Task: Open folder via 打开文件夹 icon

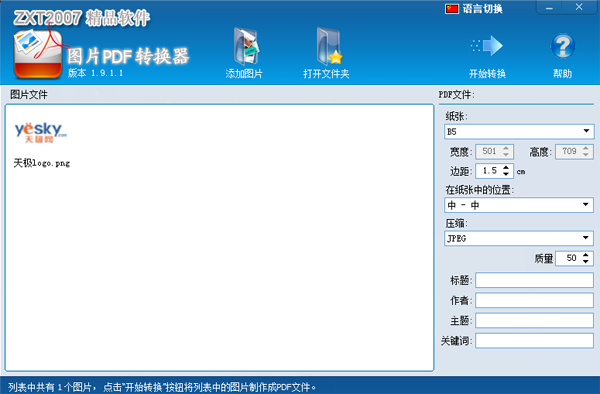Action: pyautogui.click(x=329, y=46)
